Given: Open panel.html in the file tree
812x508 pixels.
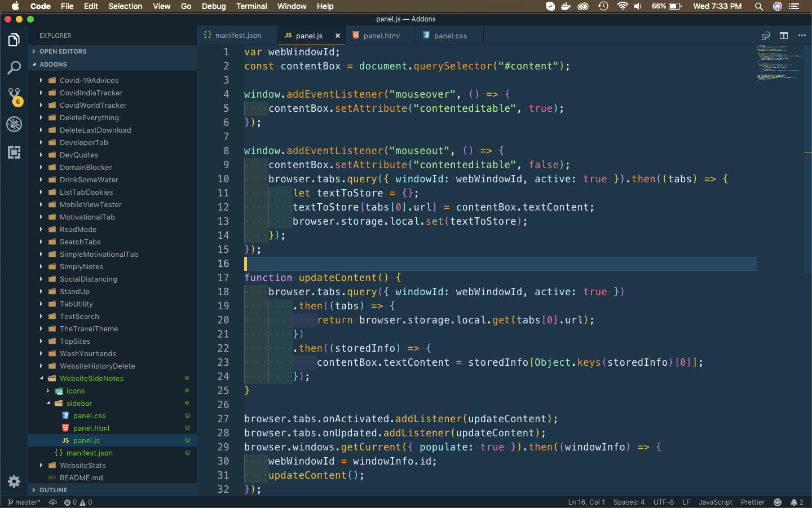Looking at the screenshot, I should [x=113, y=428].
